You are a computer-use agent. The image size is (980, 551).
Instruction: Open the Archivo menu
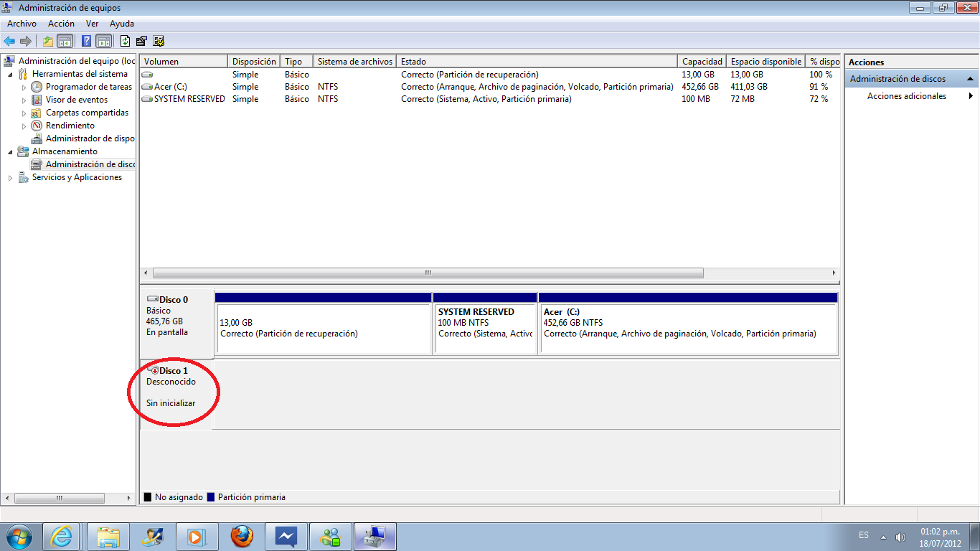(x=22, y=24)
